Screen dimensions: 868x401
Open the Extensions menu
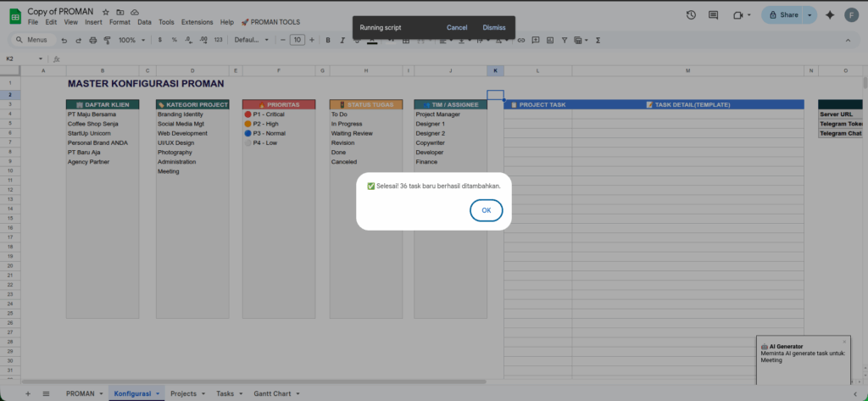click(197, 21)
